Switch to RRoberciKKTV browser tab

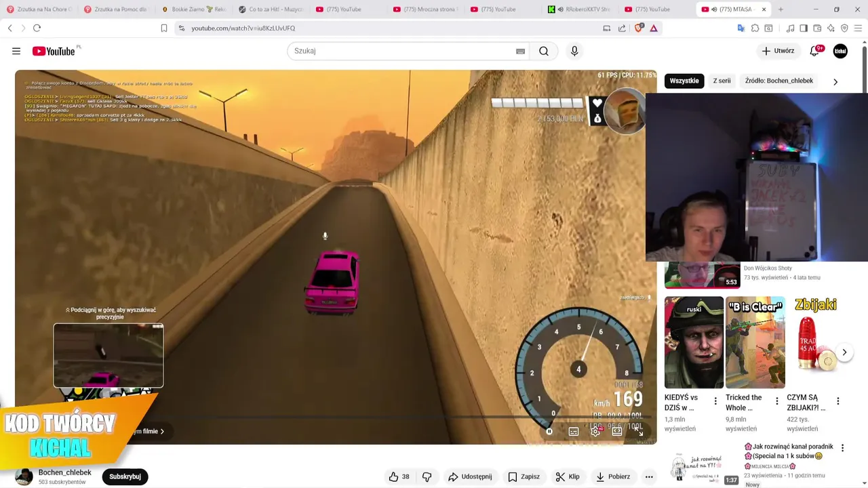click(x=580, y=9)
